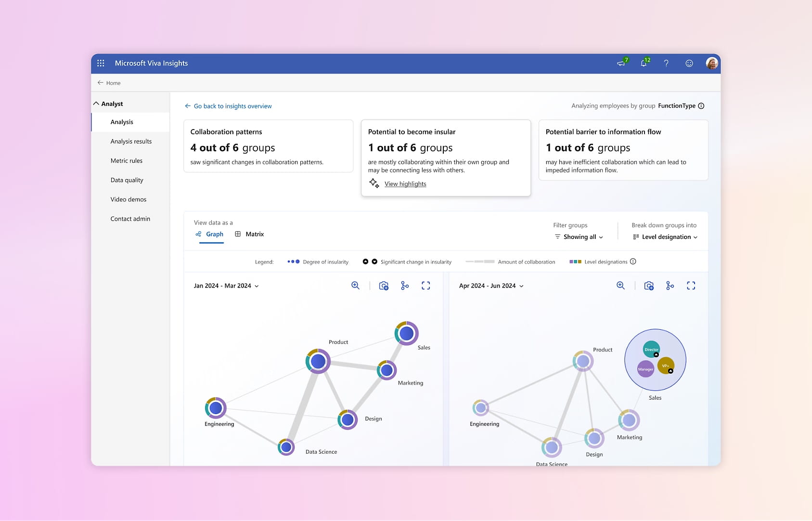Image resolution: width=812 pixels, height=521 pixels.
Task: Open Metric rules in sidebar
Action: (127, 161)
